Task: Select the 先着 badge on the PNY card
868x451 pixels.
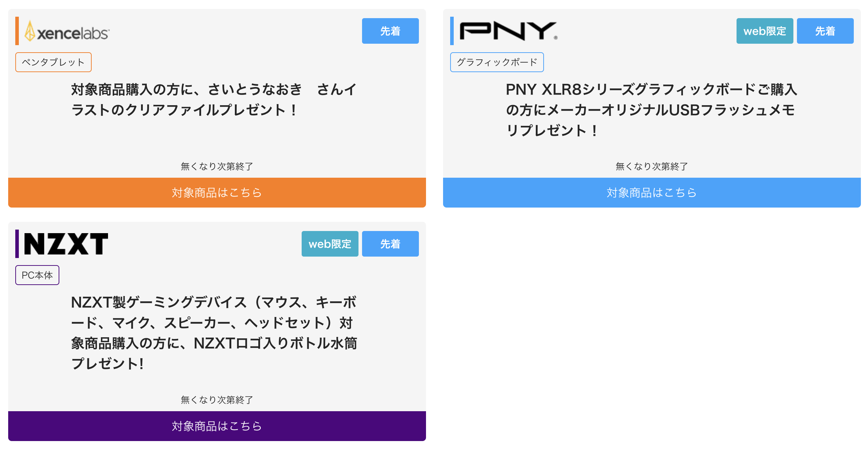Action: (x=825, y=31)
